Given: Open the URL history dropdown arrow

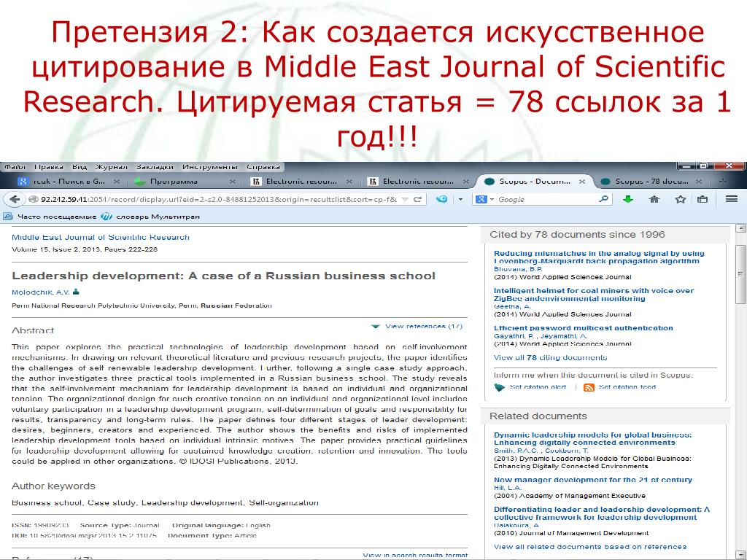Looking at the screenshot, I should (x=405, y=199).
